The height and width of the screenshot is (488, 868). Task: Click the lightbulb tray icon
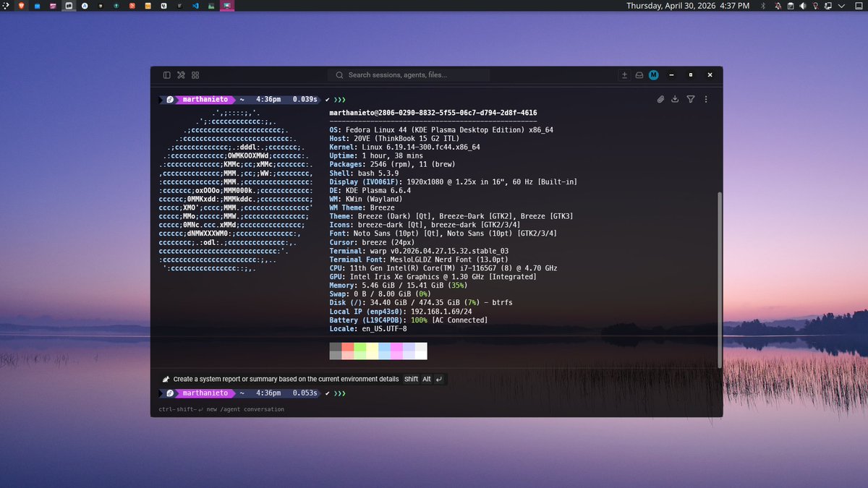point(815,6)
